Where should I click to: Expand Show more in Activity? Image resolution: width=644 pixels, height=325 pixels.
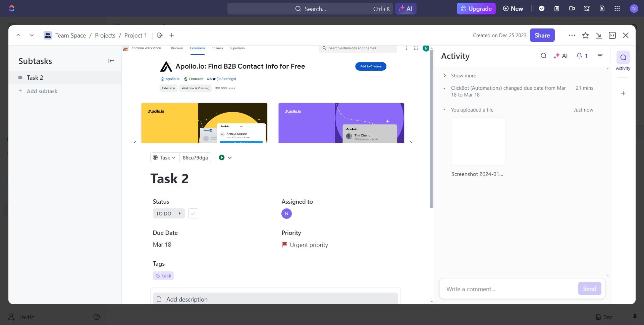tap(463, 76)
